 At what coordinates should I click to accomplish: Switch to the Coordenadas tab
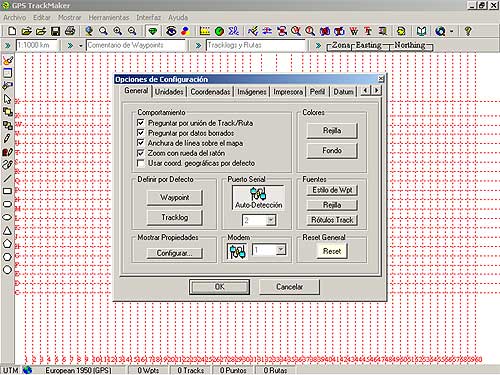click(210, 92)
